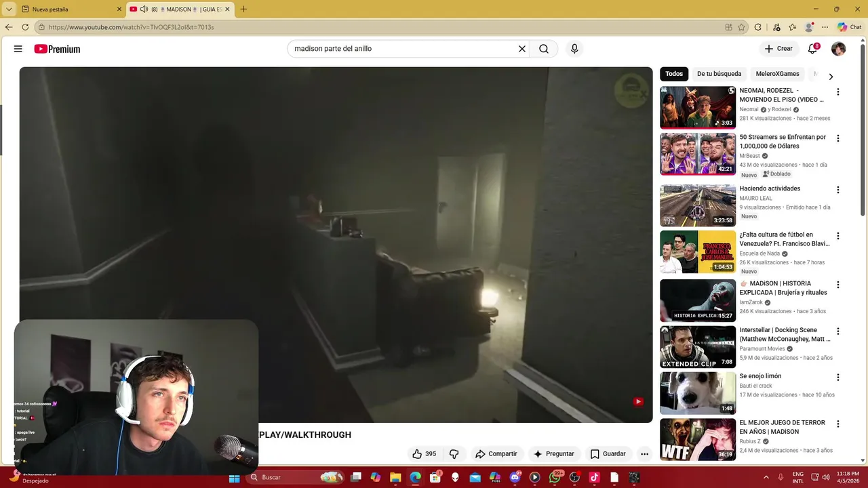Clear the search query with the X
Viewport: 868px width, 488px height.
click(x=522, y=49)
